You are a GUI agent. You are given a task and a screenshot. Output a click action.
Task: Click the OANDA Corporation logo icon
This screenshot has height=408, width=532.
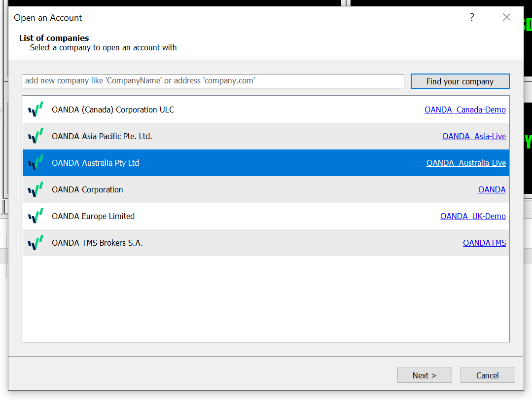(35, 189)
